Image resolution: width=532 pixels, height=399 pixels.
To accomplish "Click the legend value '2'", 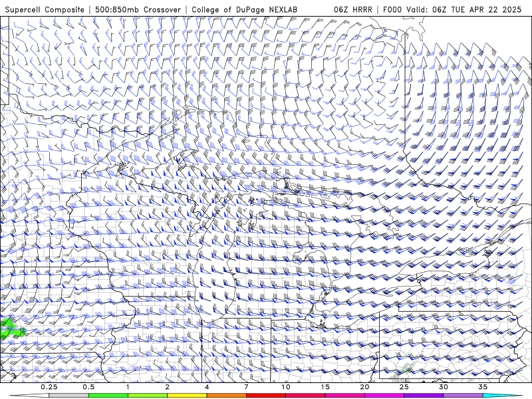I will click(x=168, y=387).
